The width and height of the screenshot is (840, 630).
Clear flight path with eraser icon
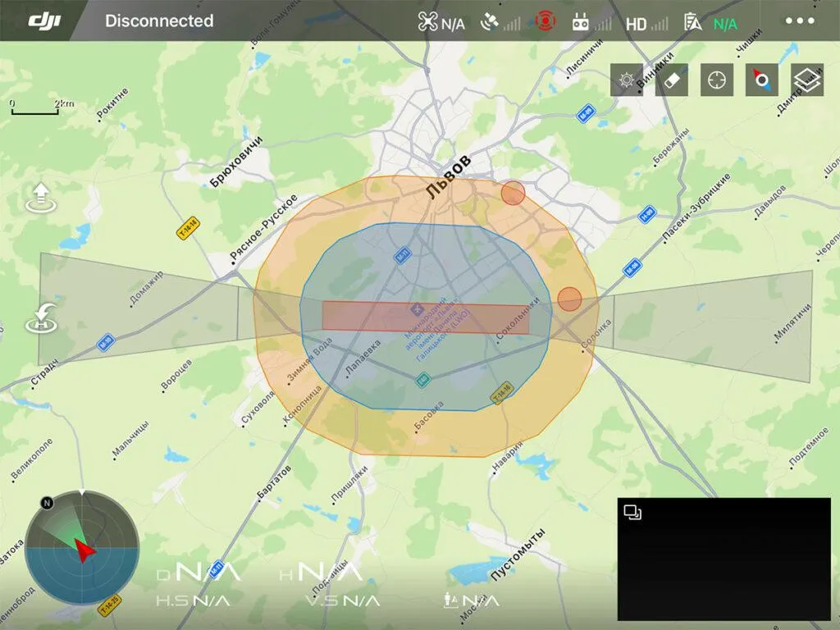[x=671, y=80]
